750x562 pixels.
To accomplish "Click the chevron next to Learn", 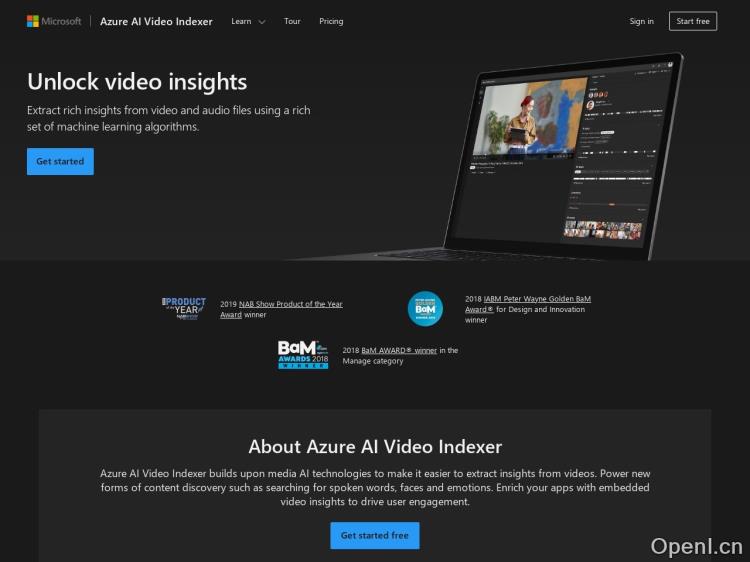I will pos(262,22).
